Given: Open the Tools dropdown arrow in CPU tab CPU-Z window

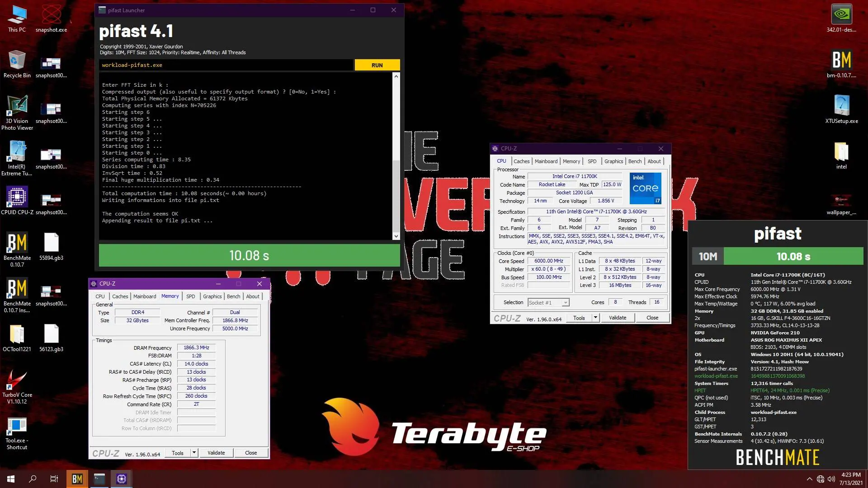Looking at the screenshot, I should [x=595, y=318].
